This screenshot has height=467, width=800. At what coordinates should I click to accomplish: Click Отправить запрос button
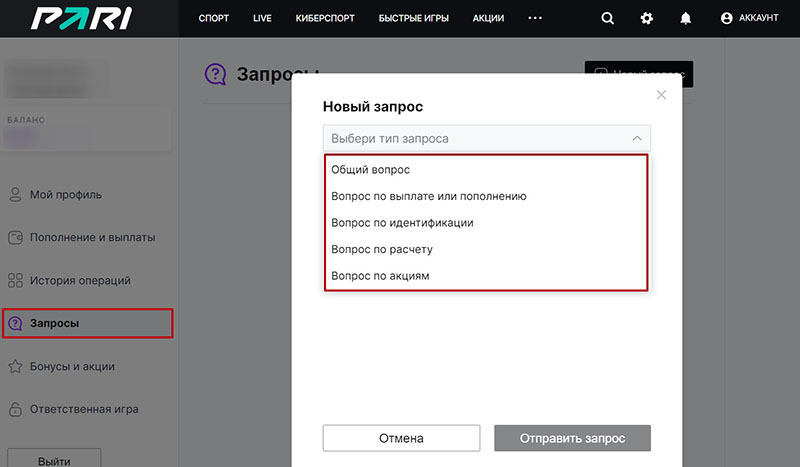[572, 438]
